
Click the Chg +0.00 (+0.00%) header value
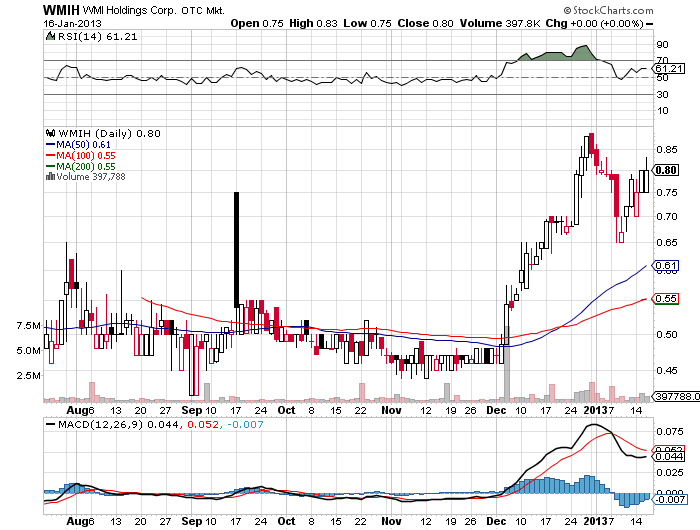click(x=595, y=23)
